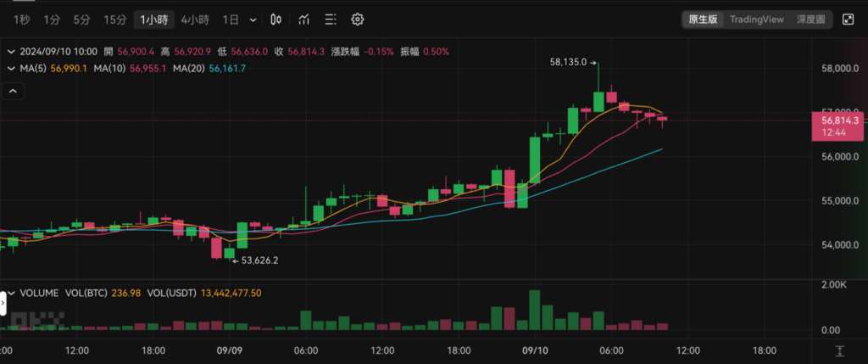Click the 56,000.0 price axis label
Image resolution: width=868 pixels, height=364 pixels.
(841, 157)
